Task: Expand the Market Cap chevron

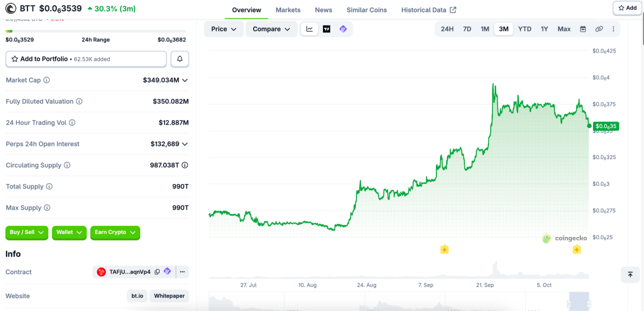Action: 185,80
